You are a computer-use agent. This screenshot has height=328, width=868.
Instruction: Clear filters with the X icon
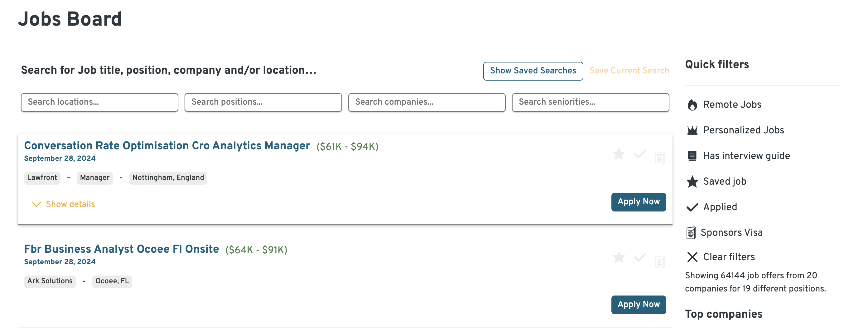point(729,257)
